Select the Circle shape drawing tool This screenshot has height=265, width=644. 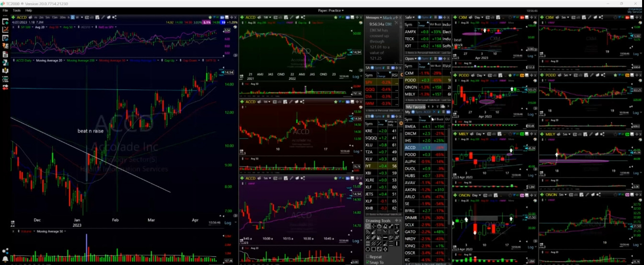point(368,249)
